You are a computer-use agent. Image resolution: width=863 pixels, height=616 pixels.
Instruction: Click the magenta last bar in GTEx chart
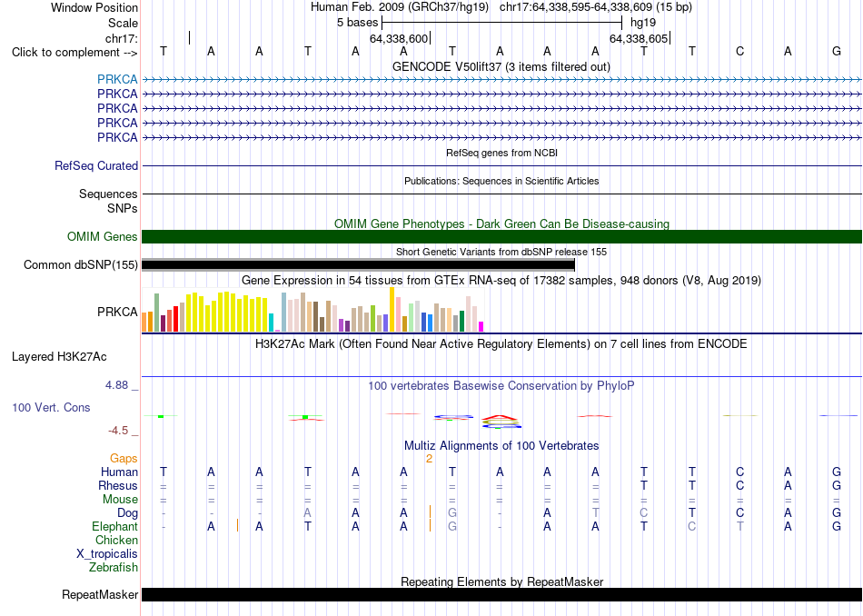click(481, 326)
